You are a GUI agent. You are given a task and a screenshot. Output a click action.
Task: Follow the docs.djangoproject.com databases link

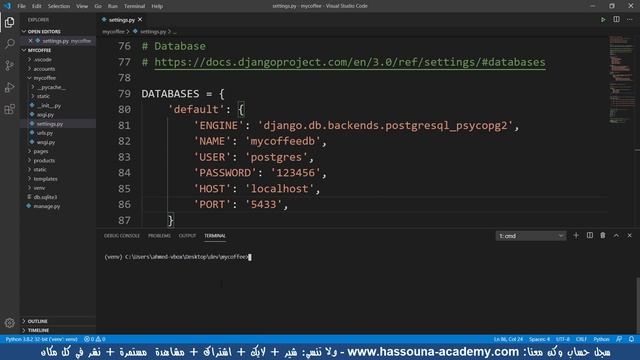click(350, 62)
